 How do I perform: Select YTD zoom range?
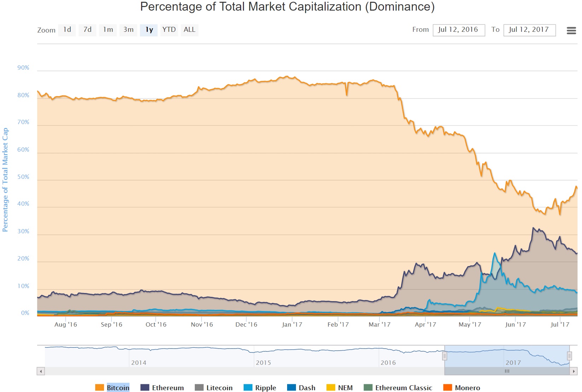(x=169, y=30)
